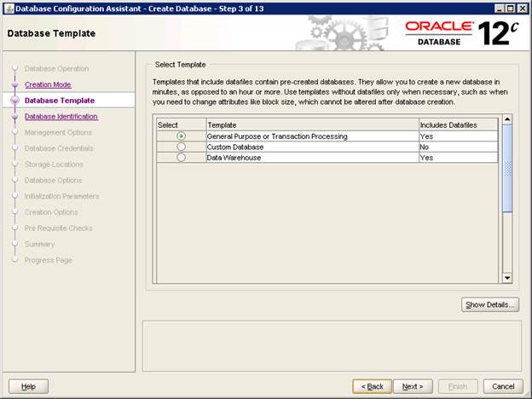Click the Select column header
Screen dimensions: 532x399
coord(180,125)
